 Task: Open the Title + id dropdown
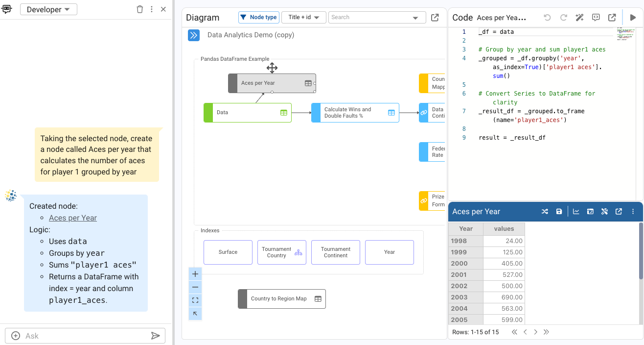tap(303, 18)
